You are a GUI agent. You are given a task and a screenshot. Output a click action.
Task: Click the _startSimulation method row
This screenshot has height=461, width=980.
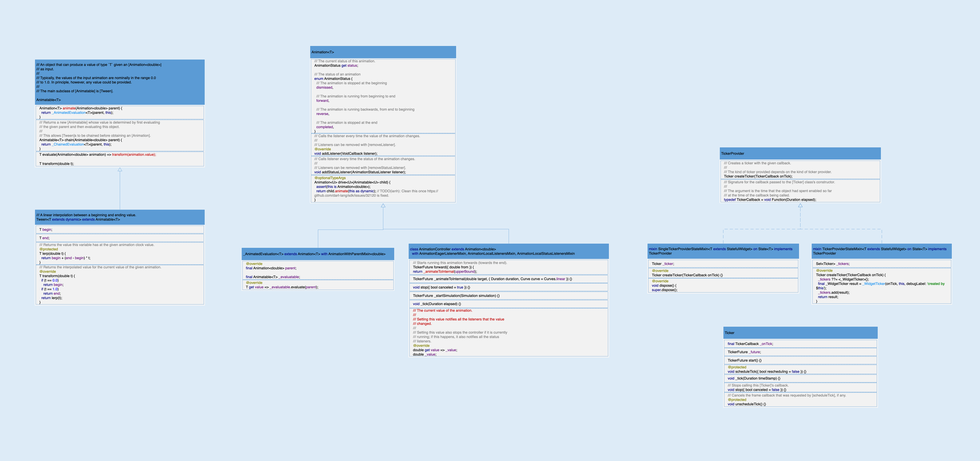(508, 295)
